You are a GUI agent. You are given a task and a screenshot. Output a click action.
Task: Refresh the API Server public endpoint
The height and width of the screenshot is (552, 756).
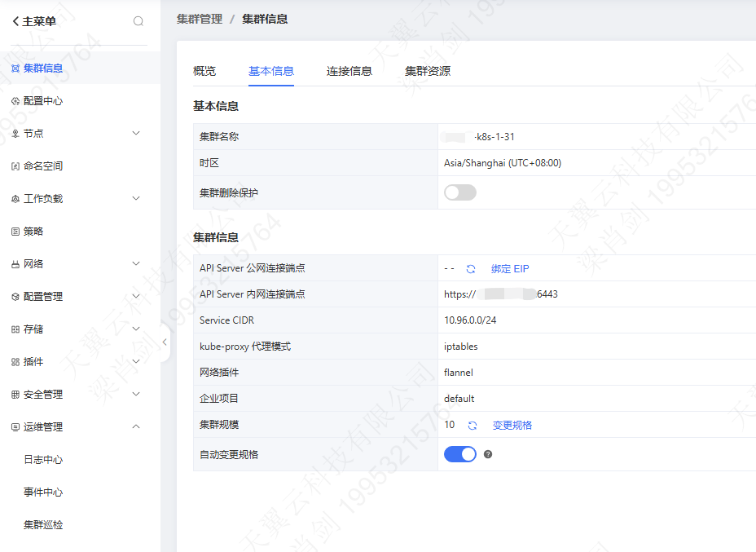471,268
